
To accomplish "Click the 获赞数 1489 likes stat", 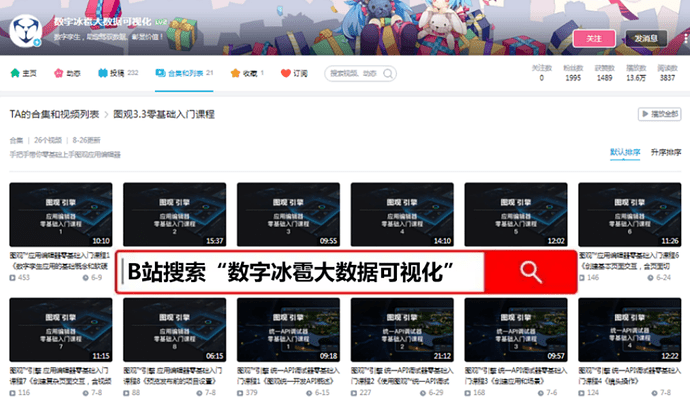I will [x=605, y=73].
